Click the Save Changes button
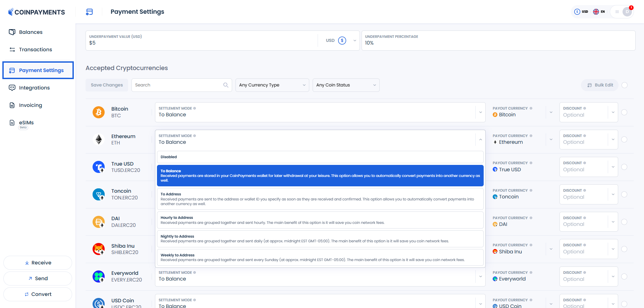Image resolution: width=644 pixels, height=308 pixels. point(107,85)
